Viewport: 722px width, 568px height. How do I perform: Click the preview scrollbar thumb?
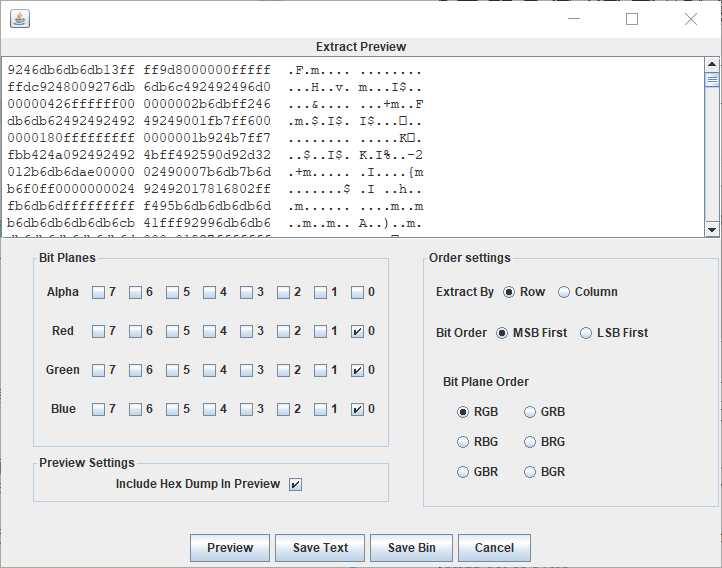[712, 79]
